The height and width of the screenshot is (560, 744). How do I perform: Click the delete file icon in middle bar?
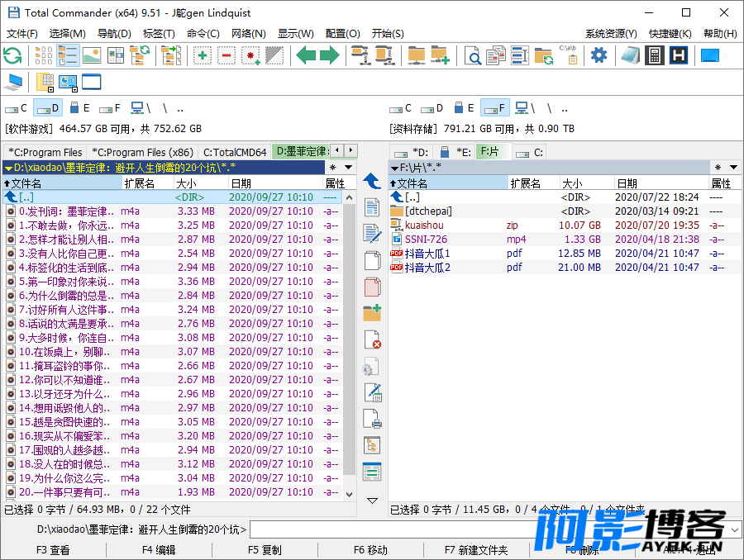373,339
